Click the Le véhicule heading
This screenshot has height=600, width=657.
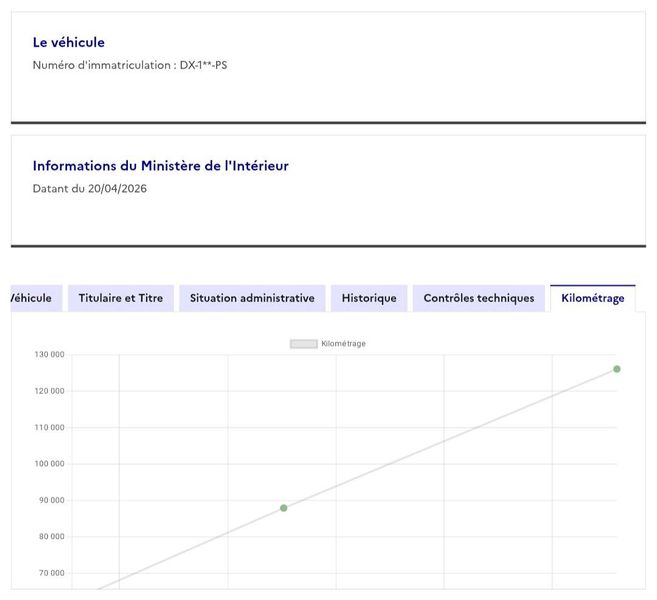point(69,42)
